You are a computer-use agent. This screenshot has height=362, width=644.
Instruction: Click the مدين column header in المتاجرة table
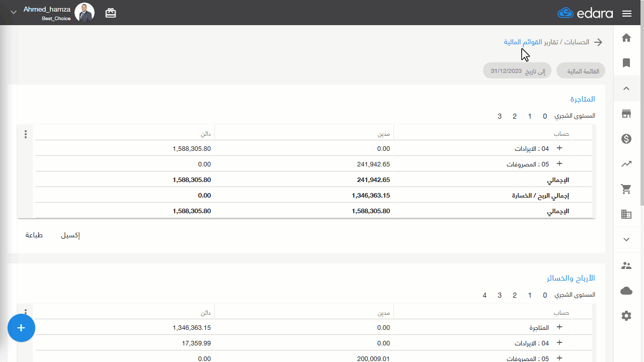[x=384, y=134]
